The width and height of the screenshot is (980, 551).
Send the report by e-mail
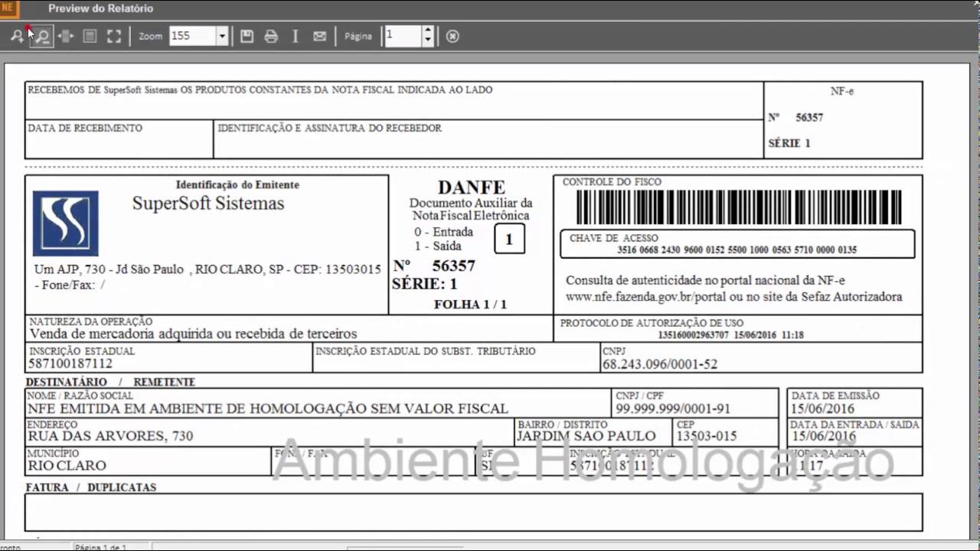320,36
